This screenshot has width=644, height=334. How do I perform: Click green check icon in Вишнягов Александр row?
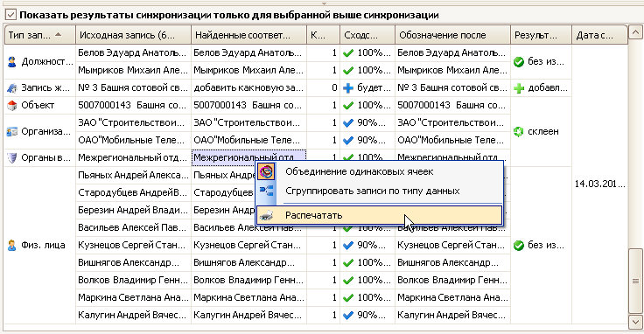pos(348,262)
